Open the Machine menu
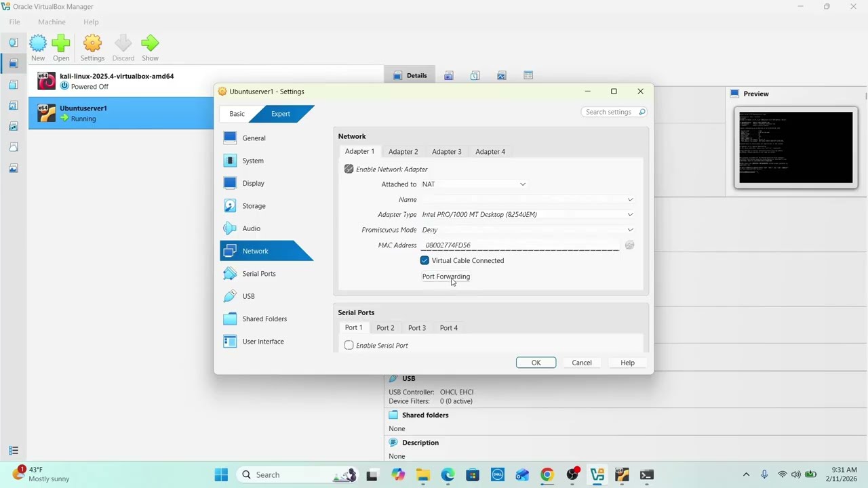This screenshot has width=868, height=488. click(x=52, y=22)
